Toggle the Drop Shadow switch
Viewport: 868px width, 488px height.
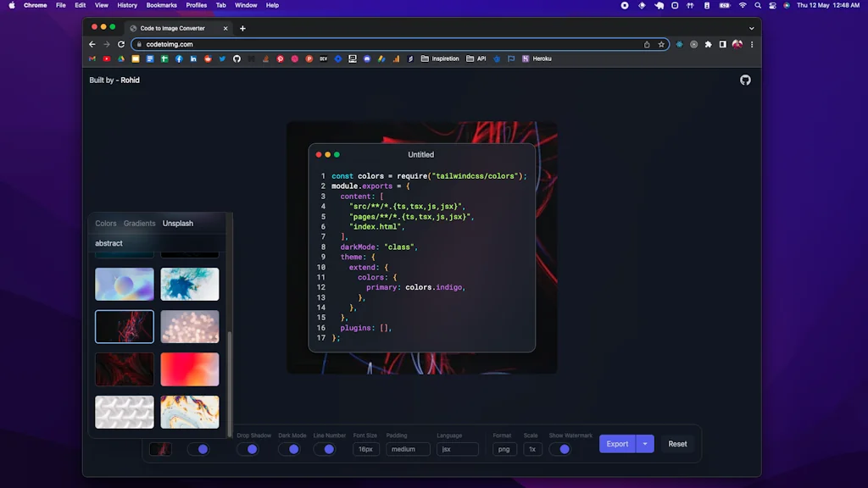click(250, 449)
